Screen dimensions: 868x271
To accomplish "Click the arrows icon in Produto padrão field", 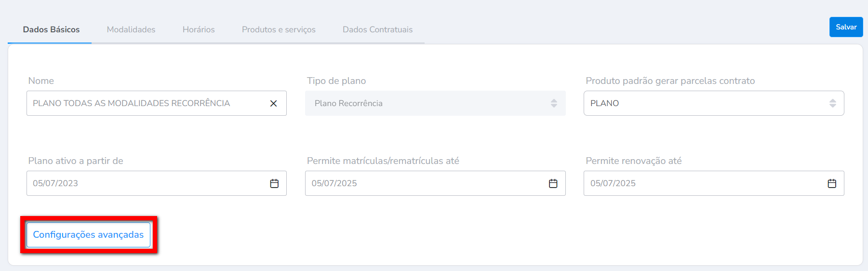I will click(832, 103).
